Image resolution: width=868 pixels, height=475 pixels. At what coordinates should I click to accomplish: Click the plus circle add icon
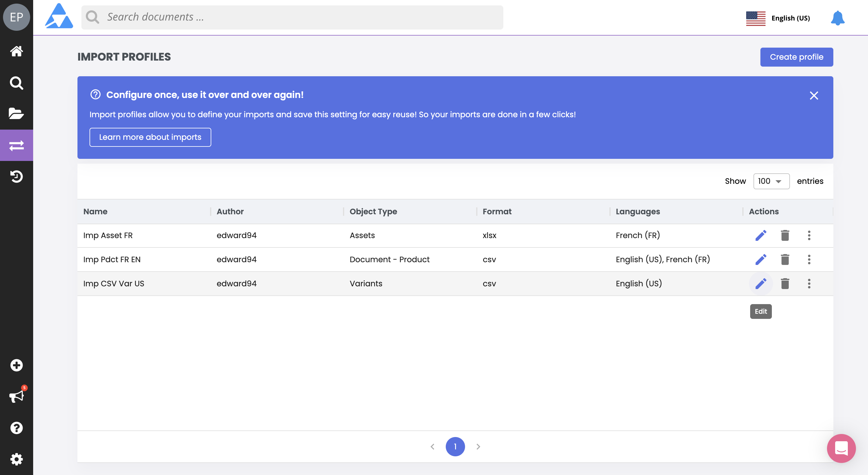[16, 365]
